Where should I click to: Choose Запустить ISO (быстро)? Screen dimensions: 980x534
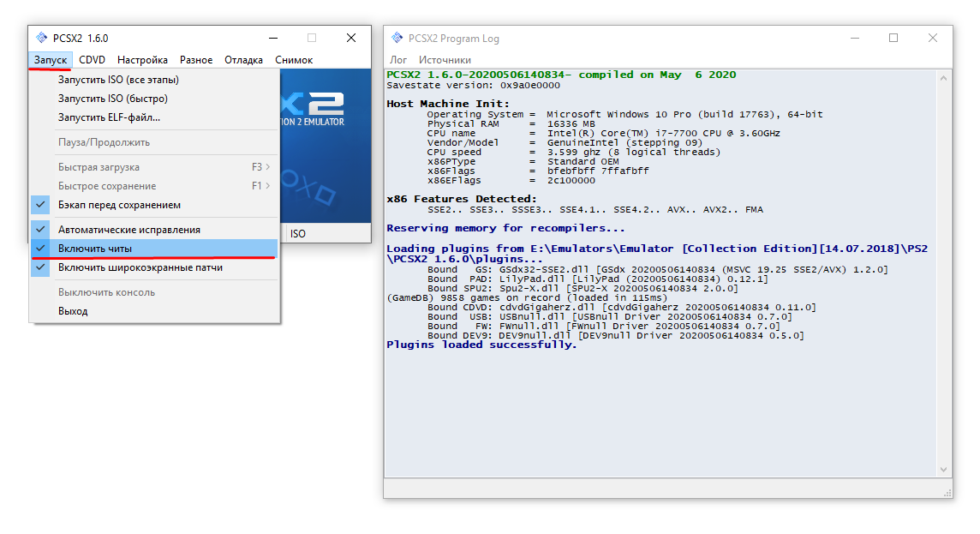pyautogui.click(x=154, y=99)
